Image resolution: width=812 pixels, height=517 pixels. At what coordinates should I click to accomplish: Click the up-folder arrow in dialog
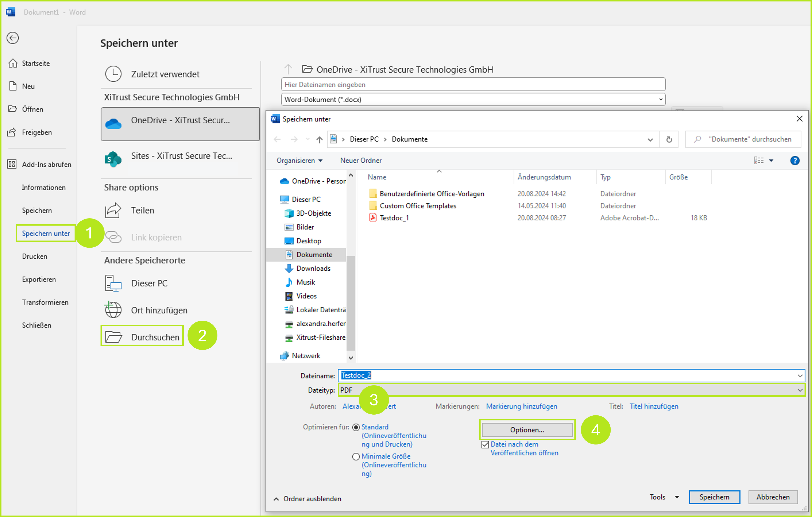click(319, 139)
